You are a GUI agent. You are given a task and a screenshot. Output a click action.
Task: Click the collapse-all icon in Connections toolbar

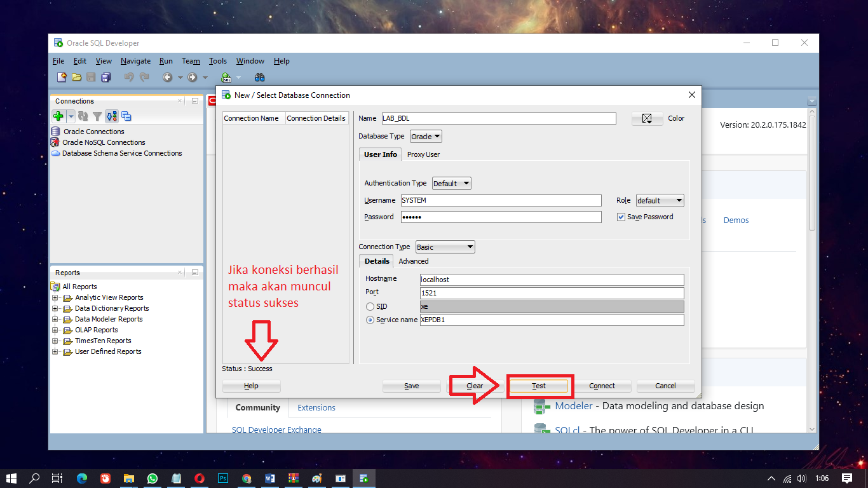pos(126,116)
